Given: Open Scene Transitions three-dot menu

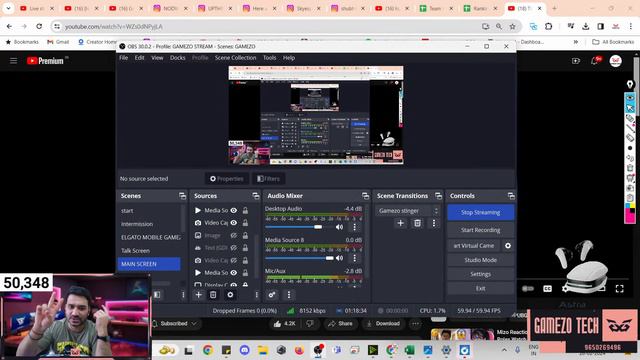Looking at the screenshot, I should point(433,223).
